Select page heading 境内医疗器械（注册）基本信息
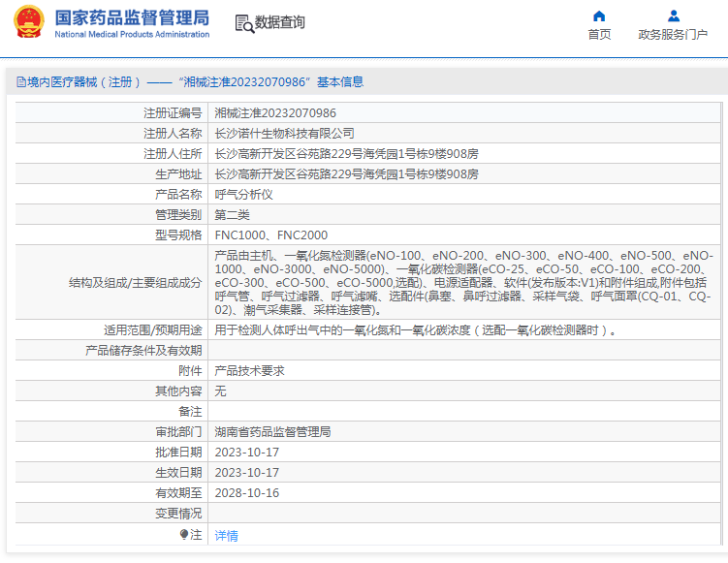728x563 pixels. point(190,82)
